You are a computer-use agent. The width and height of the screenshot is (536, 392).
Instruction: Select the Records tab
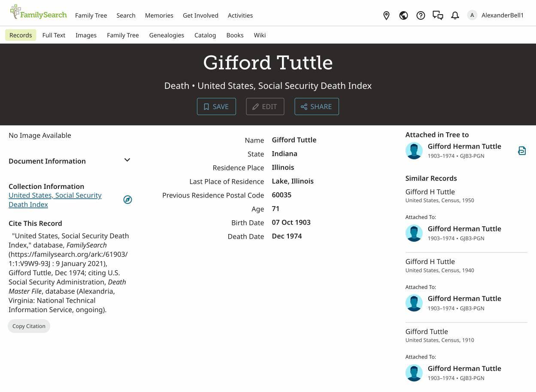pyautogui.click(x=21, y=35)
